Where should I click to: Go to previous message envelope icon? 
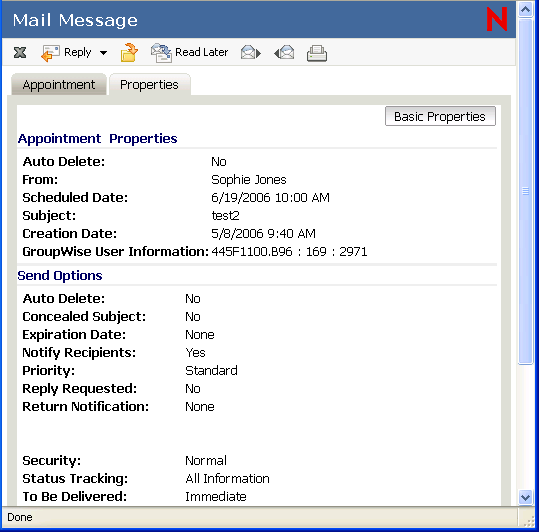284,53
